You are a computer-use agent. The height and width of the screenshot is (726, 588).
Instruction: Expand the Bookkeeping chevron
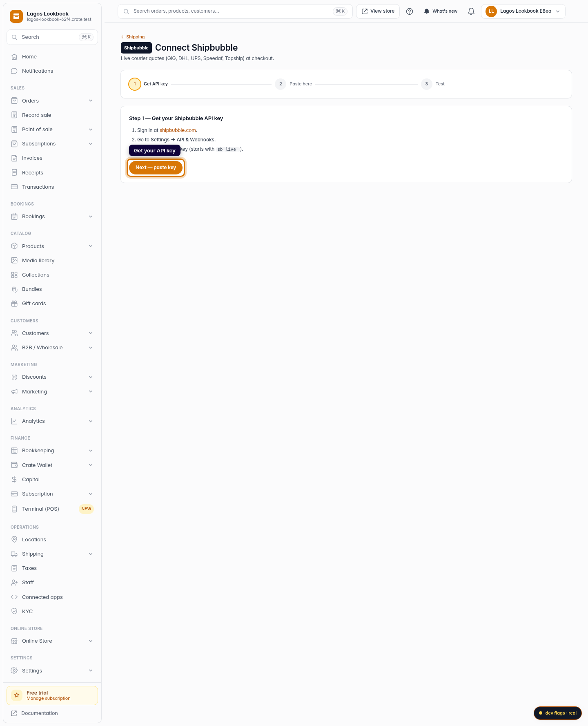(91, 451)
